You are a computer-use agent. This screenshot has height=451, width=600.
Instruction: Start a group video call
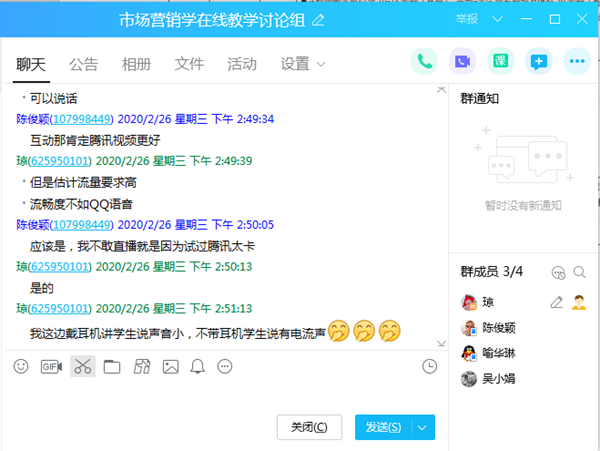(x=462, y=61)
